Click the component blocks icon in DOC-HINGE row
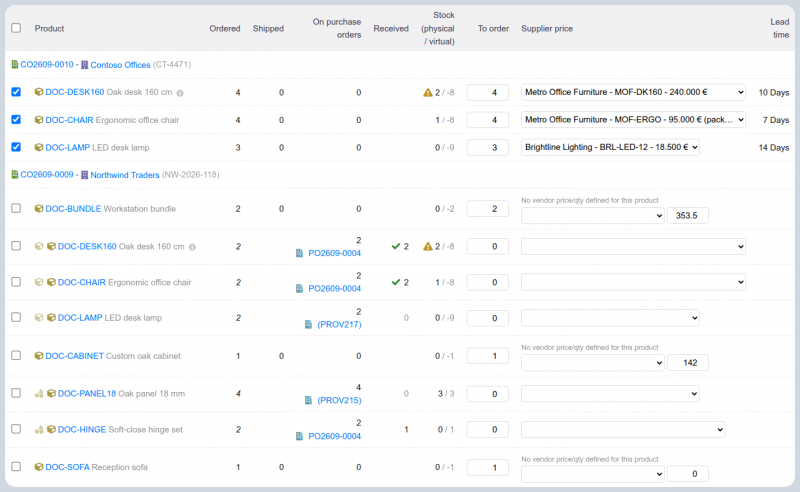The image size is (800, 492). (39, 430)
